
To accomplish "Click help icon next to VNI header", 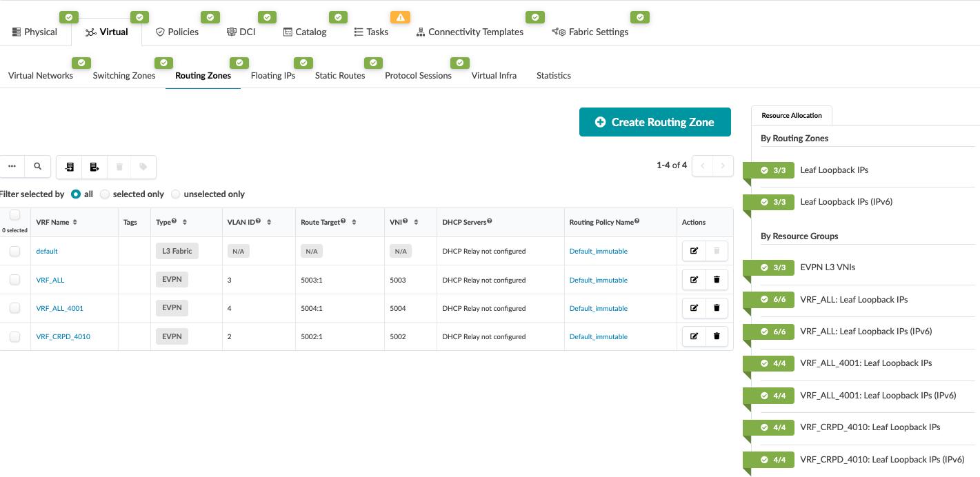I will tap(405, 221).
